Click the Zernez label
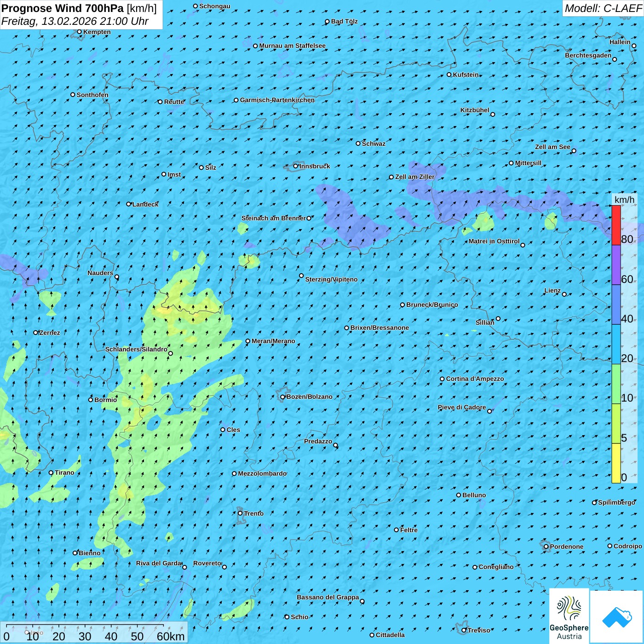The image size is (644, 644). click(50, 333)
